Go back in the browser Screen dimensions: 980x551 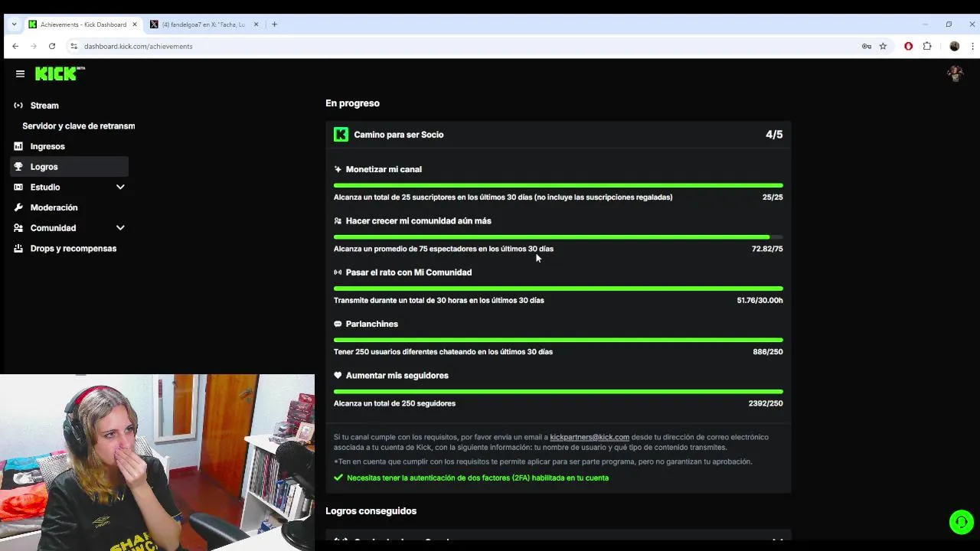click(x=15, y=47)
